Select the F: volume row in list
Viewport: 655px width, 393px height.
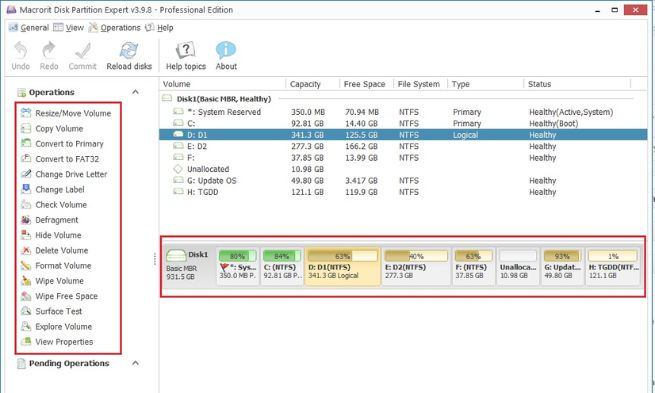[404, 158]
